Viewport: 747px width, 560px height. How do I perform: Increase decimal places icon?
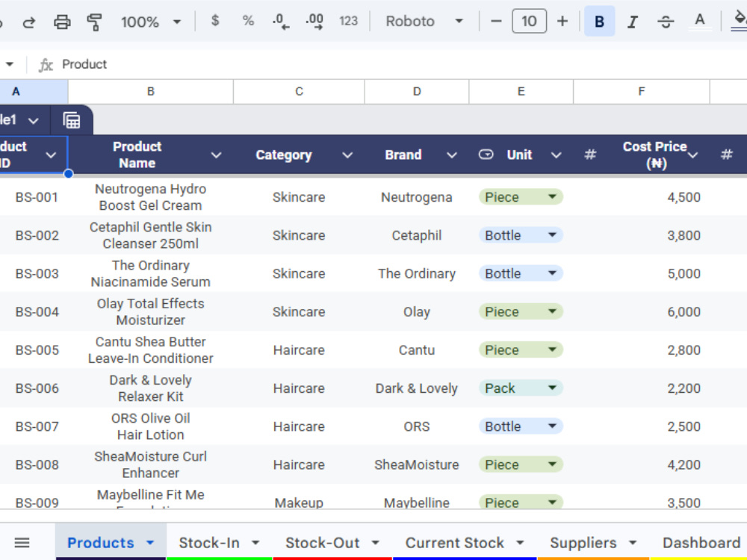[x=314, y=22]
